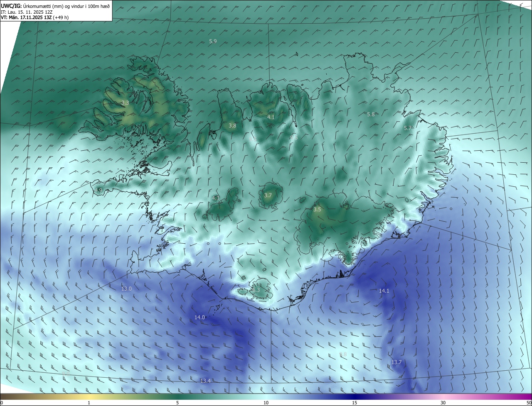Select the valid time line "VT: Mán. 17.11.2025 13Z"
Image resolution: width=532 pixels, height=406 pixels.
pyautogui.click(x=26, y=17)
